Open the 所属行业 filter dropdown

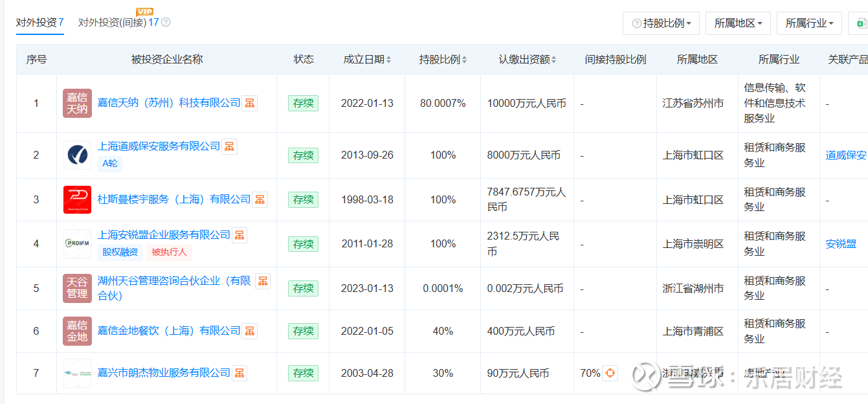[809, 23]
